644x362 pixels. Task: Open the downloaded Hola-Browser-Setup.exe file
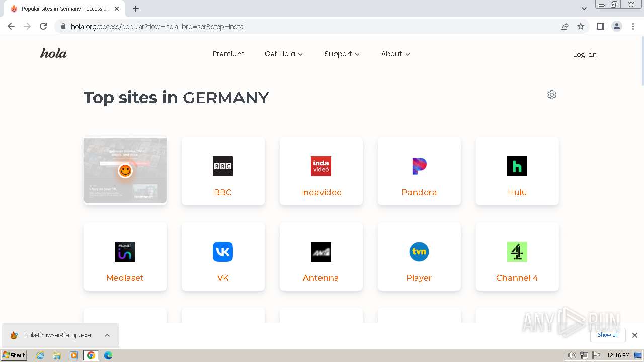click(51, 335)
